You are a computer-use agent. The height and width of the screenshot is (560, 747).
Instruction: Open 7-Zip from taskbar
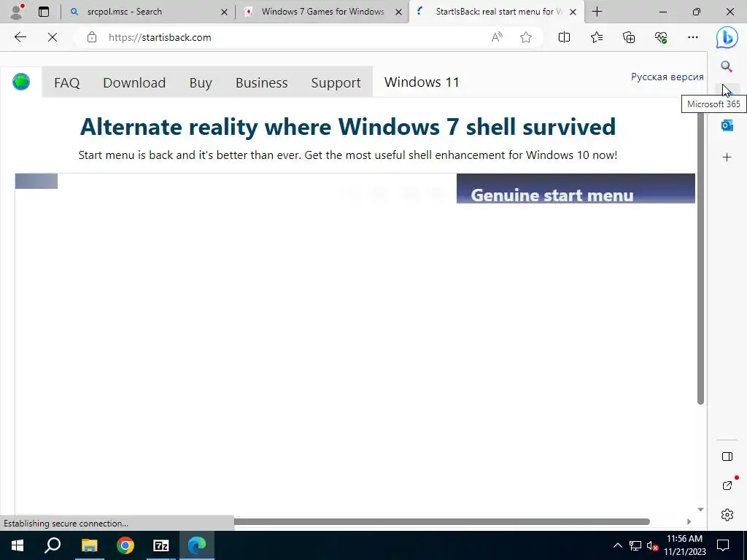tap(161, 545)
